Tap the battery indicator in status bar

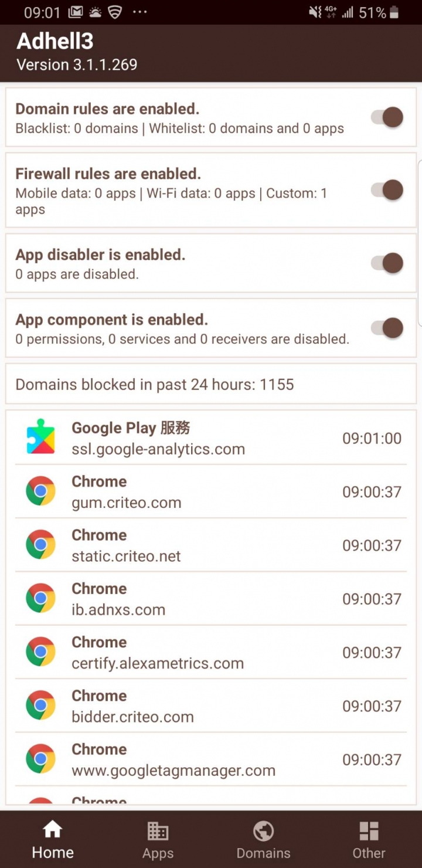point(394,12)
